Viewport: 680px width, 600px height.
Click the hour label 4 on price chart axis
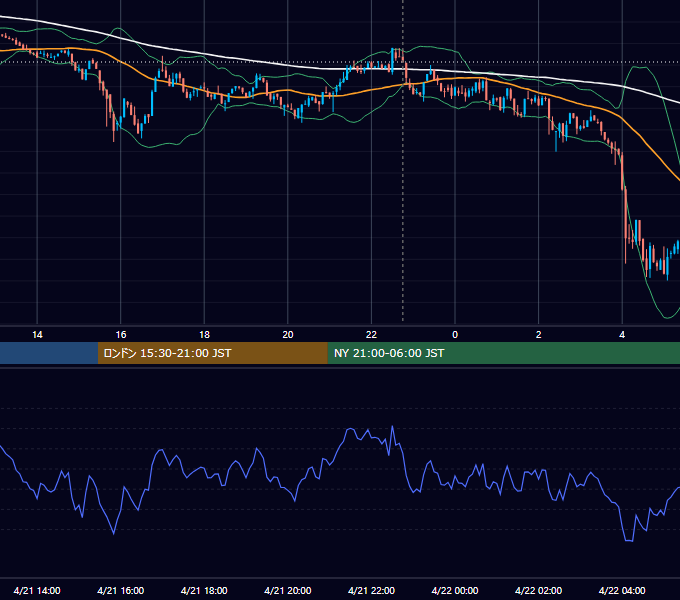point(622,335)
